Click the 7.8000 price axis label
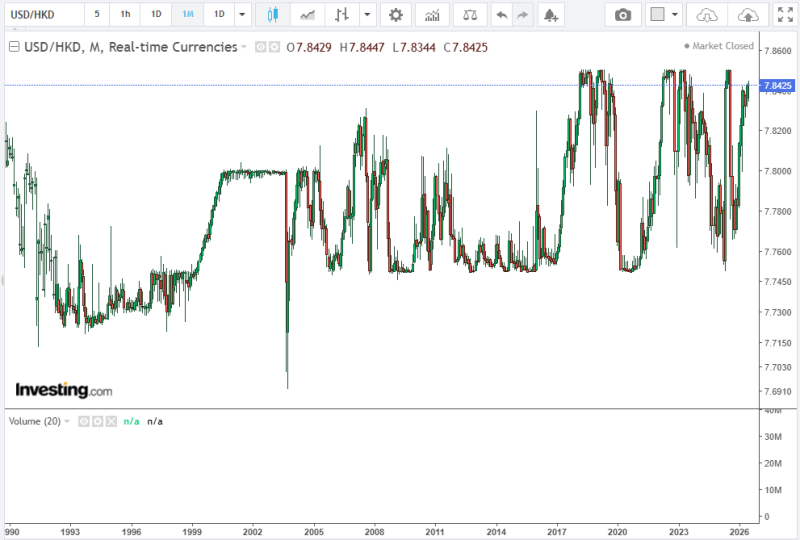The height and width of the screenshot is (540, 800). tap(778, 171)
